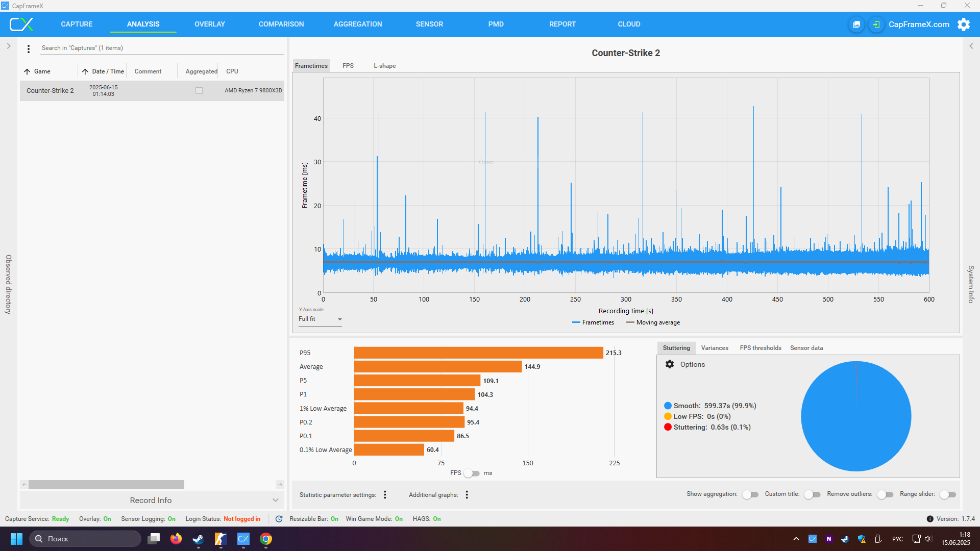This screenshot has width=980, height=551.
Task: Click Moving average legend entry
Action: pyautogui.click(x=653, y=322)
